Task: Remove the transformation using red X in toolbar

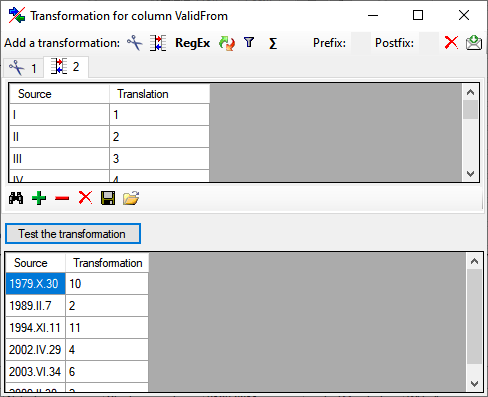Action: (451, 43)
